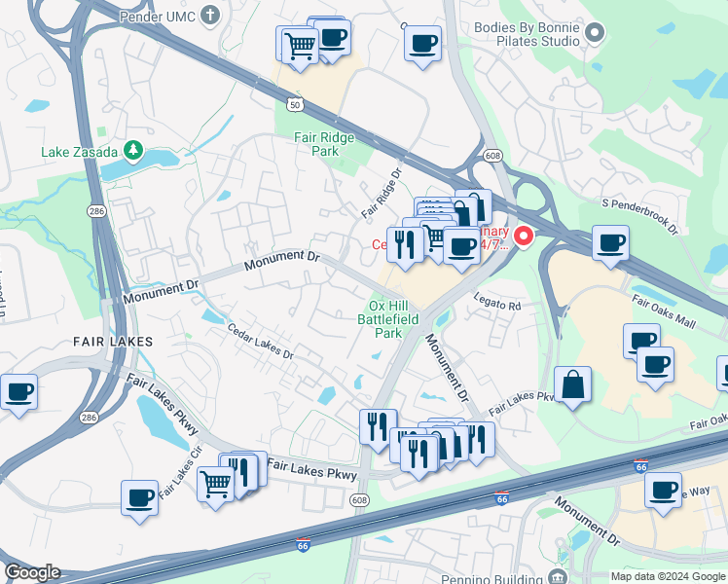Viewport: 728px width, 584px height.
Task: Click the Map data ©2024 Google text
Action: point(667,576)
